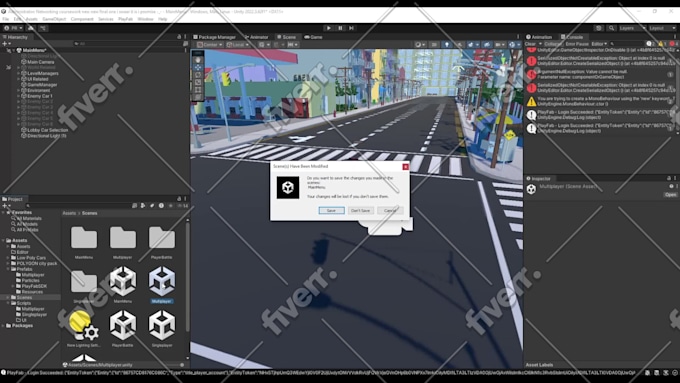
Task: Toggle Scene audio button
Action: click(x=459, y=45)
